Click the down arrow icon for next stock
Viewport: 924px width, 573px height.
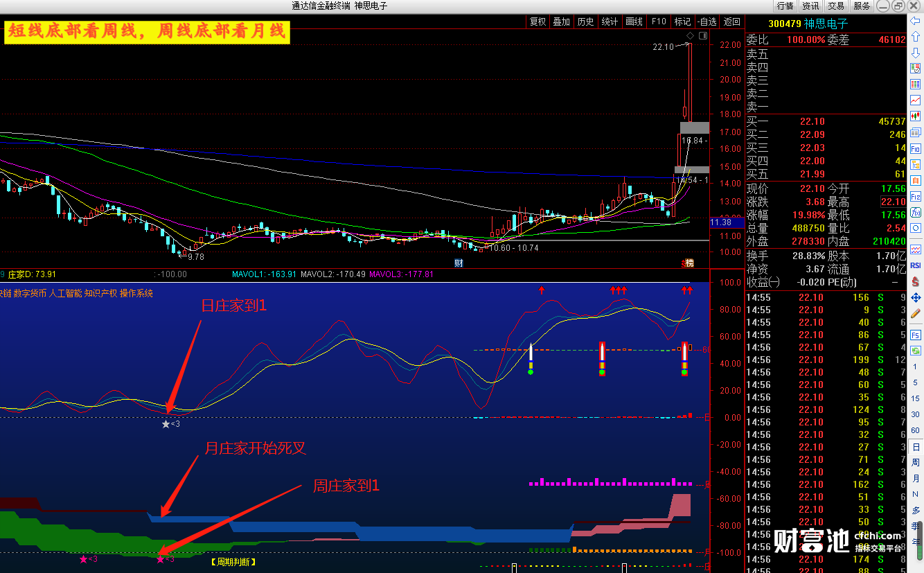point(916,52)
